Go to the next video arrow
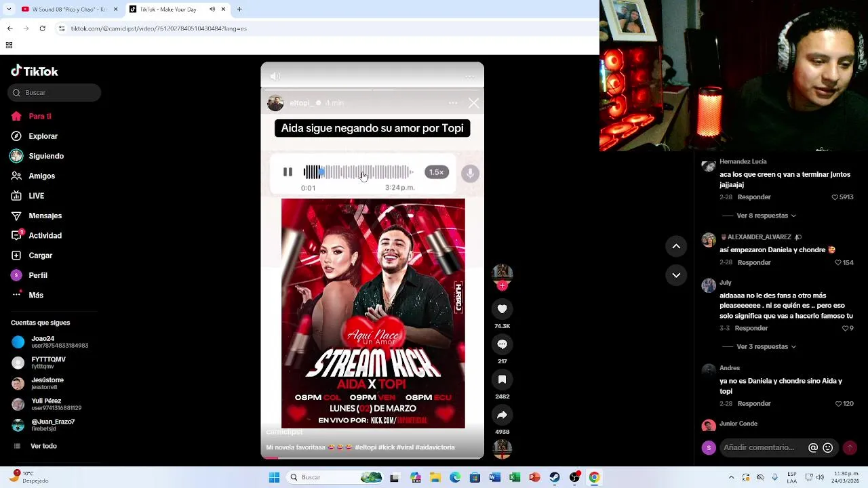Viewport: 868px width, 488px height. point(676,275)
